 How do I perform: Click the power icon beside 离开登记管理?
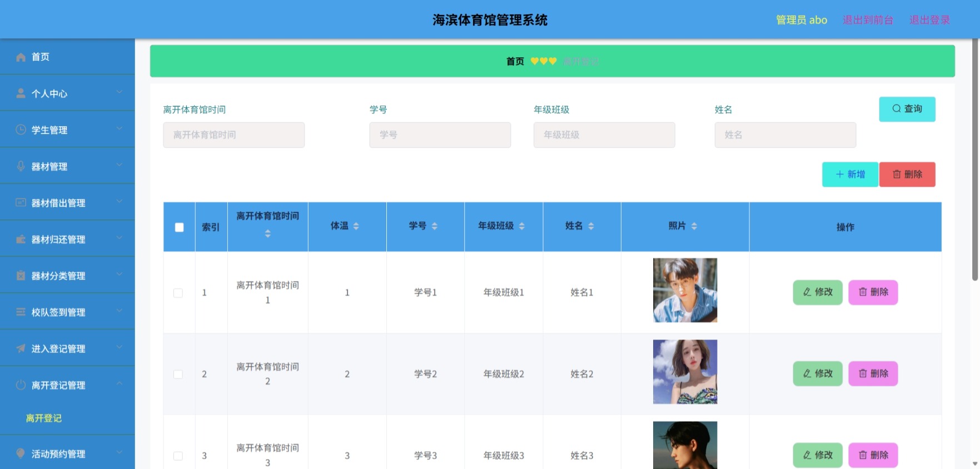21,385
